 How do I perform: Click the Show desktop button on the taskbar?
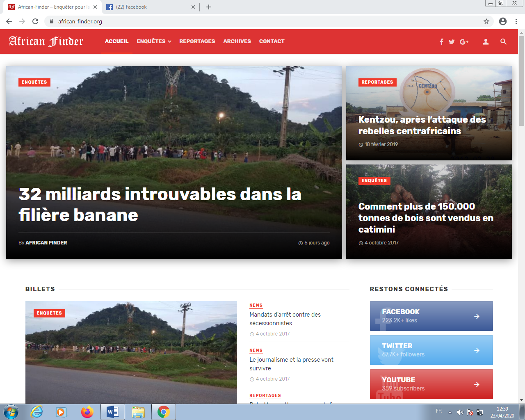[522, 412]
